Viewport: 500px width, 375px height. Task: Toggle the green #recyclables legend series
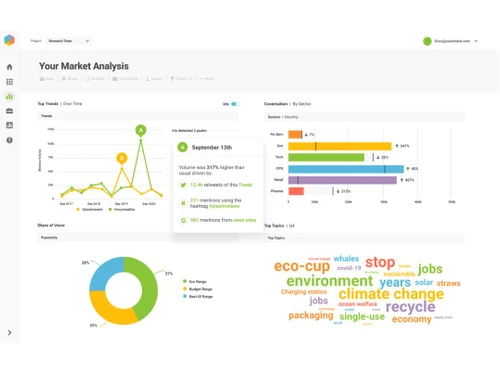(x=122, y=209)
